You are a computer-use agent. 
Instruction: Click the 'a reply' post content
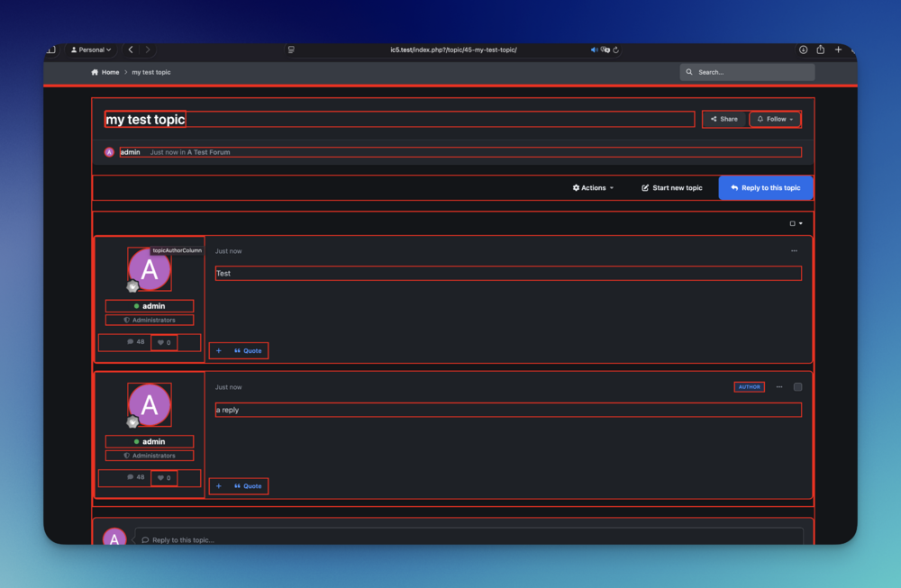(508, 410)
